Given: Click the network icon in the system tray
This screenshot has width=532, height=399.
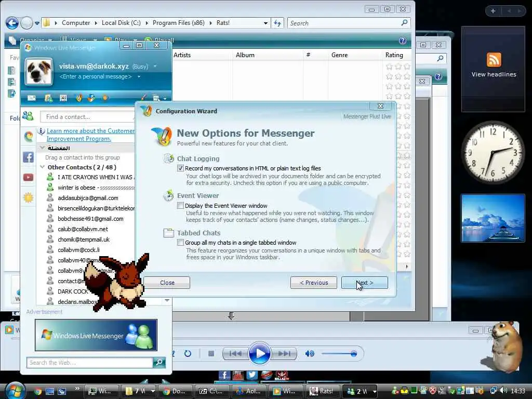Looking at the screenshot, I should click(494, 391).
